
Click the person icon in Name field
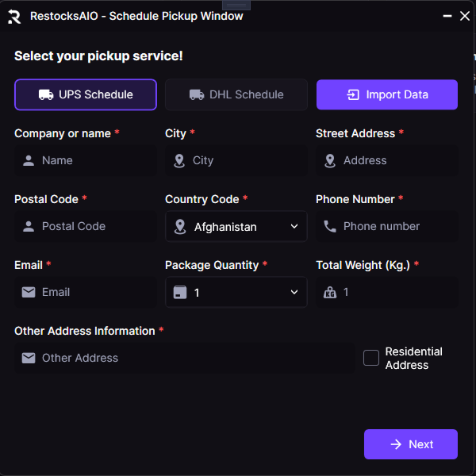(x=29, y=160)
